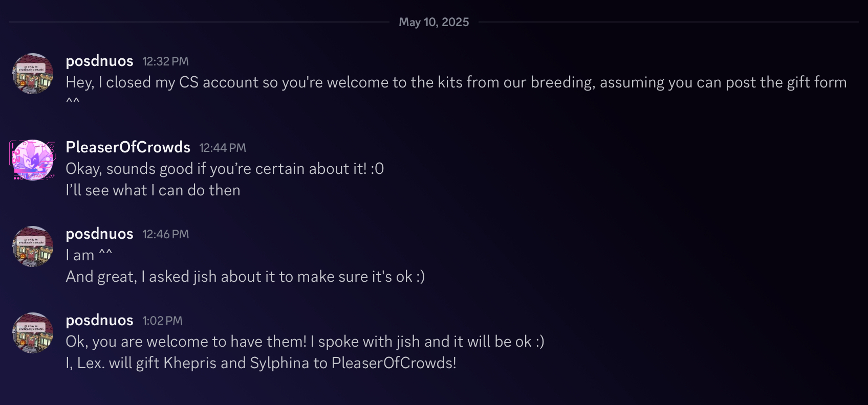Viewport: 868px width, 405px height.
Task: Select the "Okay, sounds good if you're certain" message
Action: pos(225,169)
